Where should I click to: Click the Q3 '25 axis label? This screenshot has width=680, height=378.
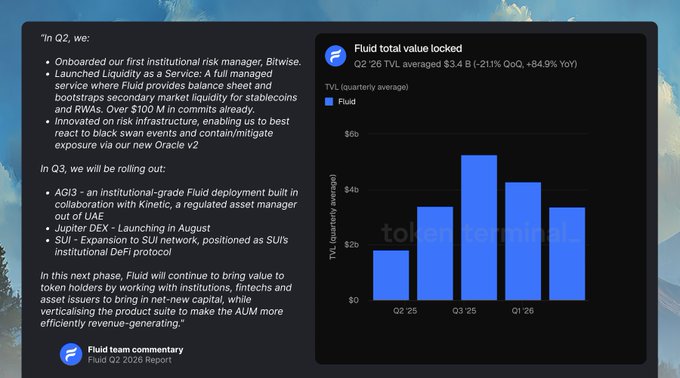[464, 311]
